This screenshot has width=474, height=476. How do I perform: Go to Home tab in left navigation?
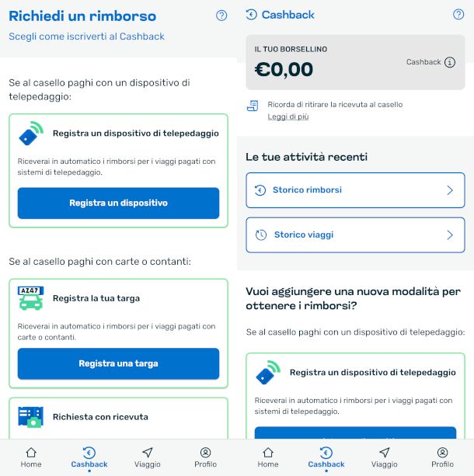coord(31,457)
